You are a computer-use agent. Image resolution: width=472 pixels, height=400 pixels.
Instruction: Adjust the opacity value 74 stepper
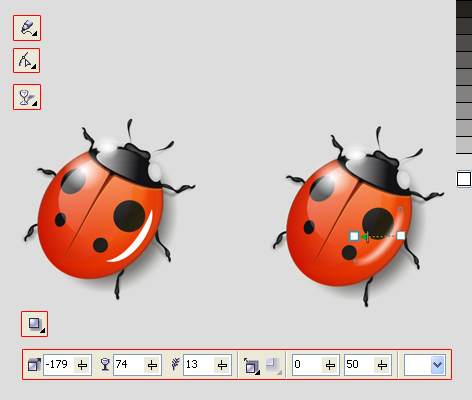[152, 365]
